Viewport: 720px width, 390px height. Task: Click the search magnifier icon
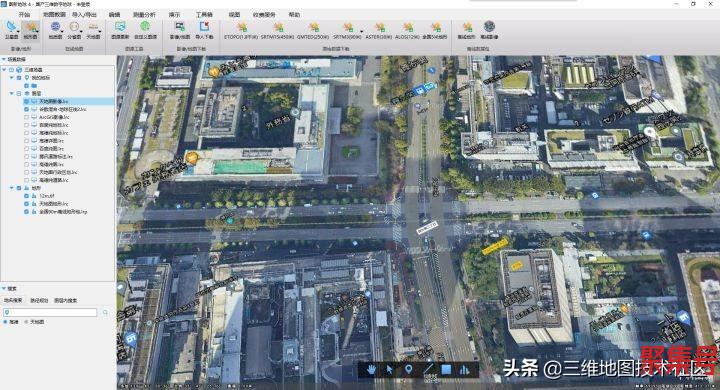click(105, 313)
